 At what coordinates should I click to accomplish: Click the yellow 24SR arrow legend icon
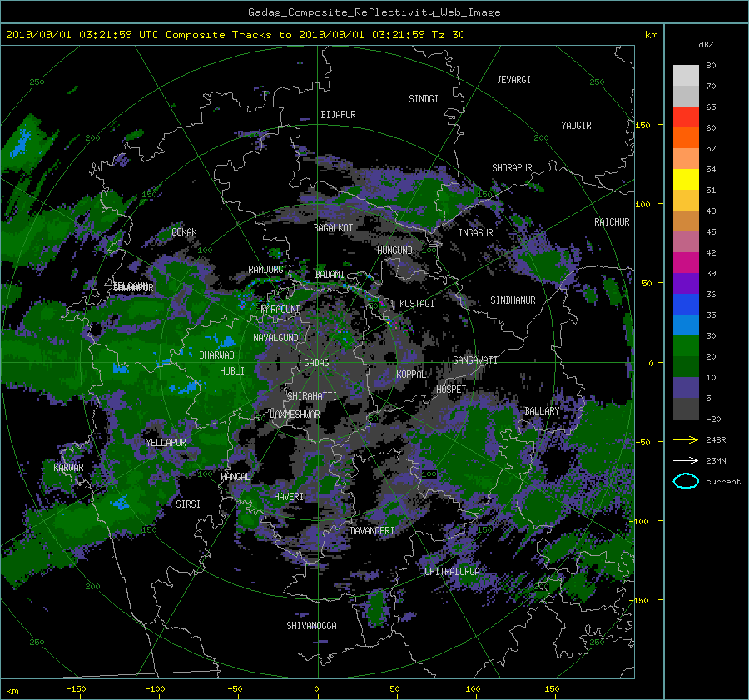(x=686, y=440)
